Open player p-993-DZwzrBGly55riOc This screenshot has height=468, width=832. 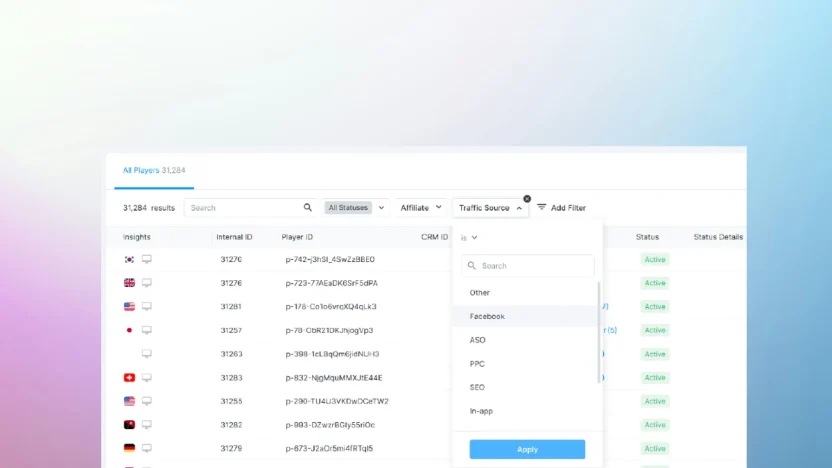point(330,425)
